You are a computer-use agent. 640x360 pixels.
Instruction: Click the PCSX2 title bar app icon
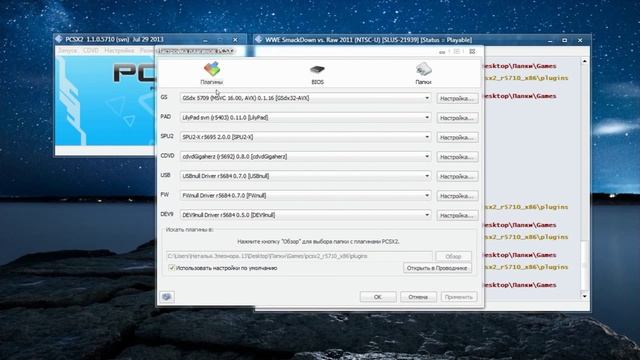coord(59,39)
